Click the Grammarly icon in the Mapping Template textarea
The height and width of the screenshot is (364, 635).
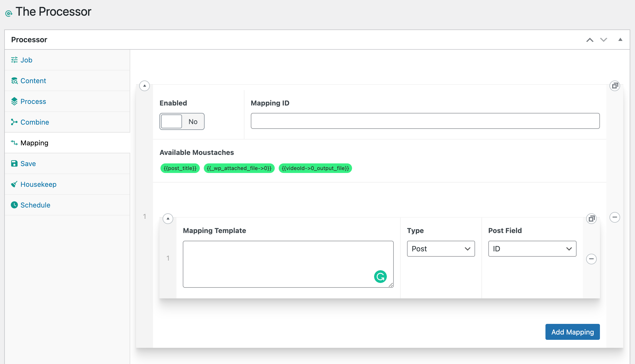point(380,277)
